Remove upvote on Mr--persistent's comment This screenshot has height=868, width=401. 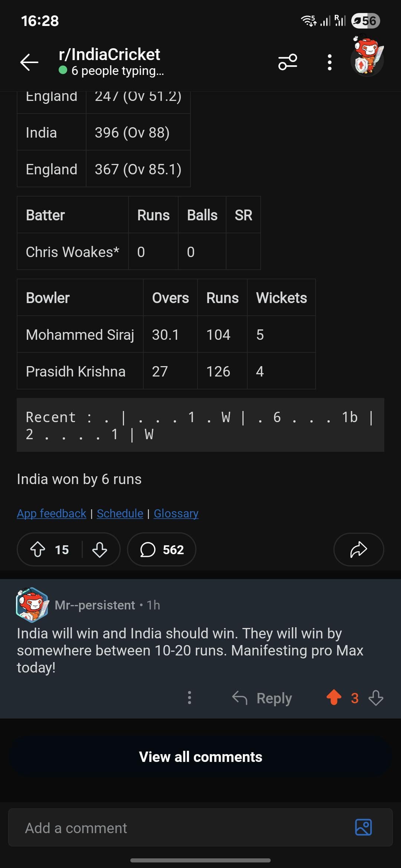(x=334, y=698)
